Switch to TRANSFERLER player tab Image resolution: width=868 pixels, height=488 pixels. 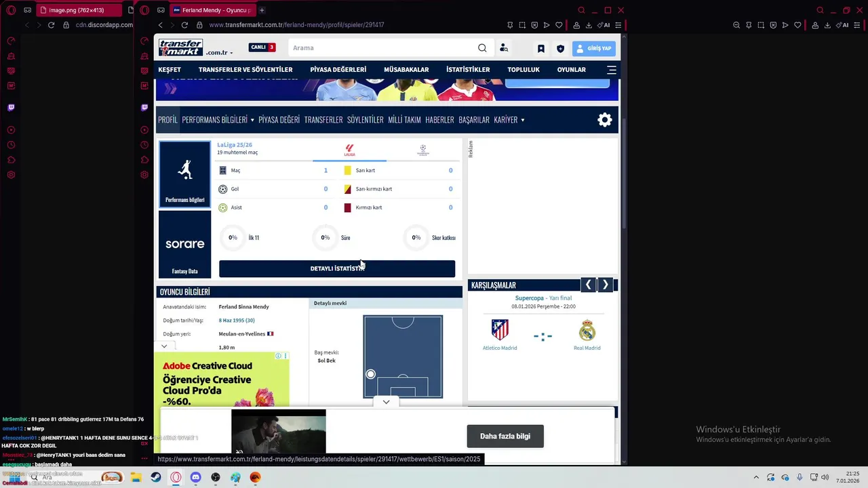click(323, 120)
